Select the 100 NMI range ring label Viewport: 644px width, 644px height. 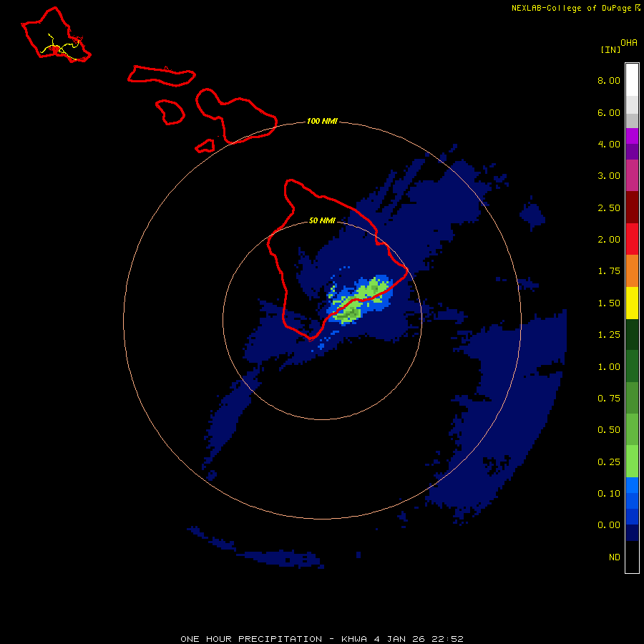click(322, 121)
